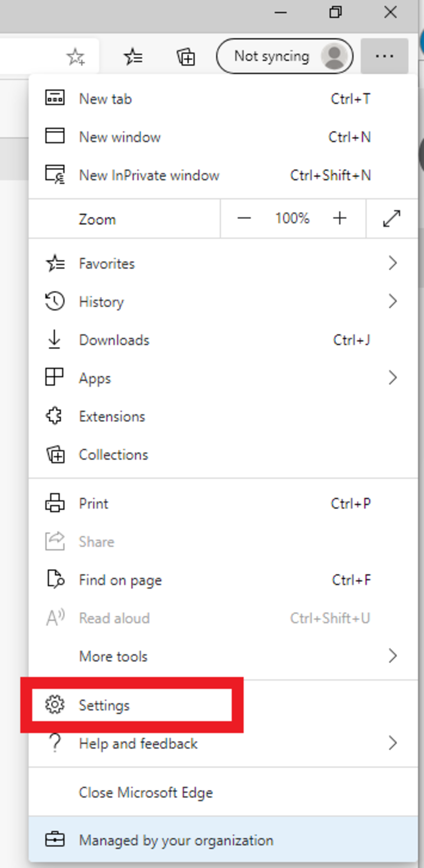Viewport: 424px width, 868px height.
Task: Open a New InPrivate window
Action: 149,176
